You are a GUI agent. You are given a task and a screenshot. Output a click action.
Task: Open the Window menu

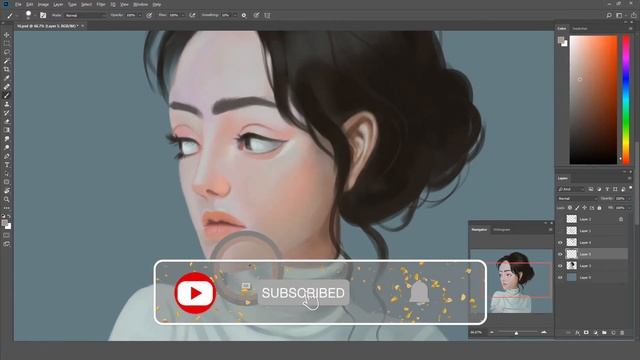(140, 4)
